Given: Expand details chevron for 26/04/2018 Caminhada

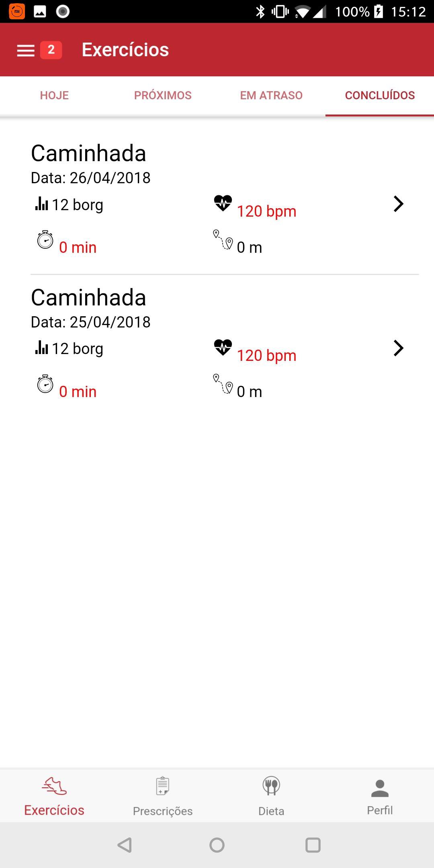Looking at the screenshot, I should click(398, 204).
